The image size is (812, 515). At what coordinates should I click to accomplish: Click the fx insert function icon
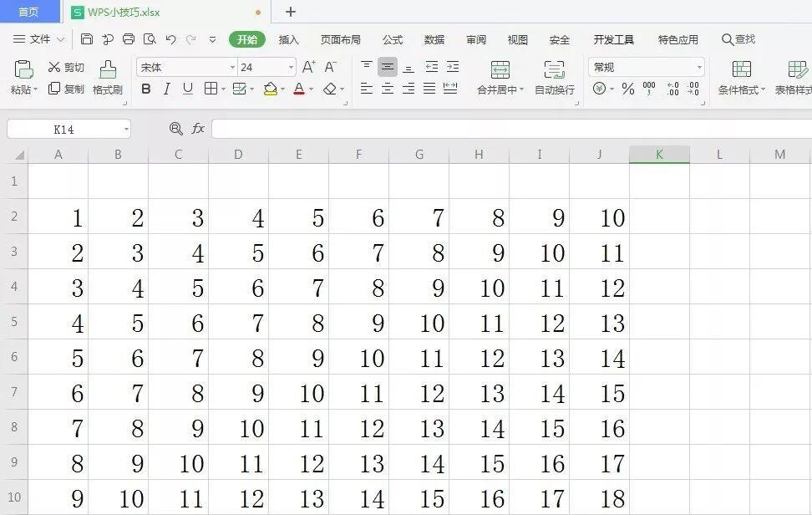[x=198, y=129]
